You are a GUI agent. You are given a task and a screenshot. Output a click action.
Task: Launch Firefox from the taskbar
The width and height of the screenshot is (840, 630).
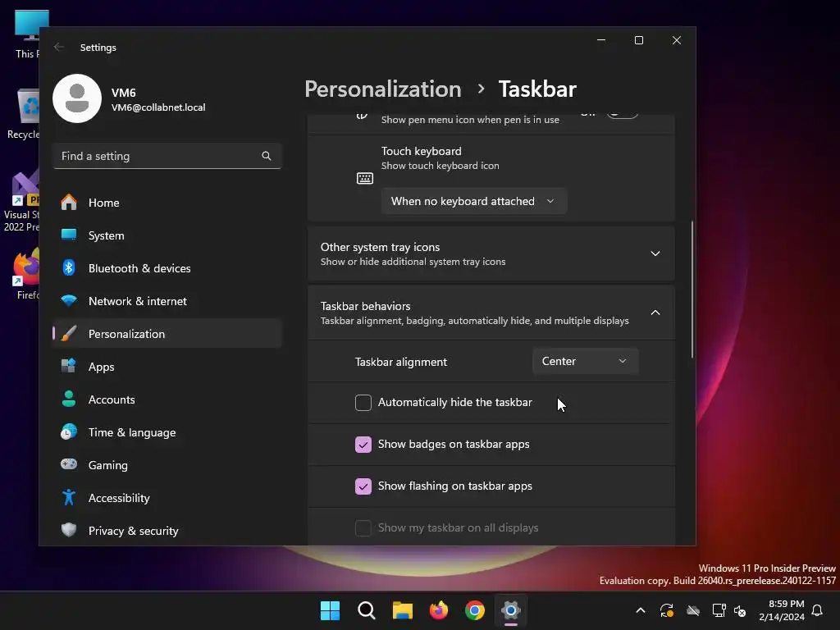(x=439, y=610)
